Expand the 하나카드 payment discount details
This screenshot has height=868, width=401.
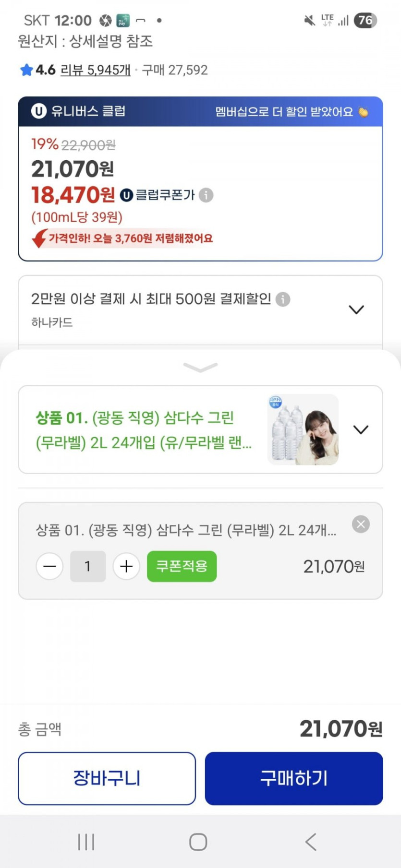coord(356,309)
